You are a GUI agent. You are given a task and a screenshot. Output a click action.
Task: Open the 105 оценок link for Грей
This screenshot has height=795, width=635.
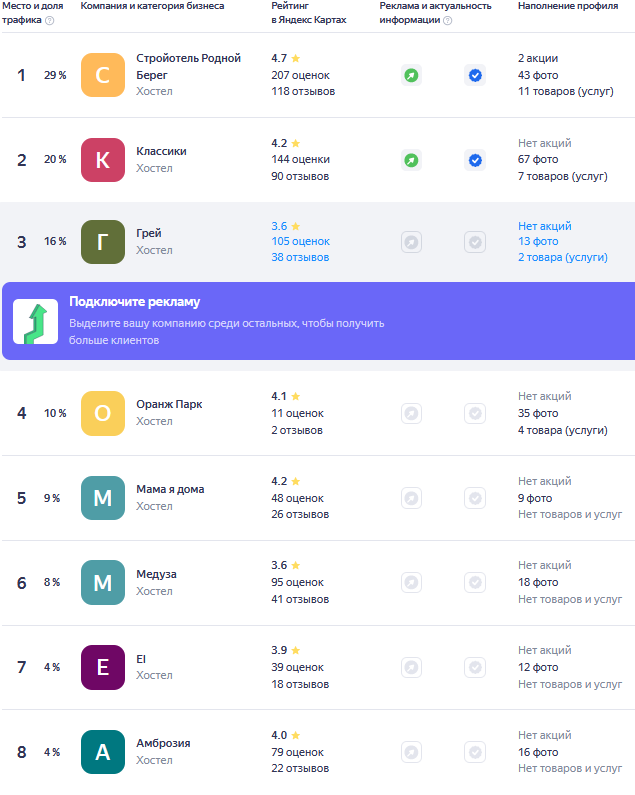click(300, 241)
